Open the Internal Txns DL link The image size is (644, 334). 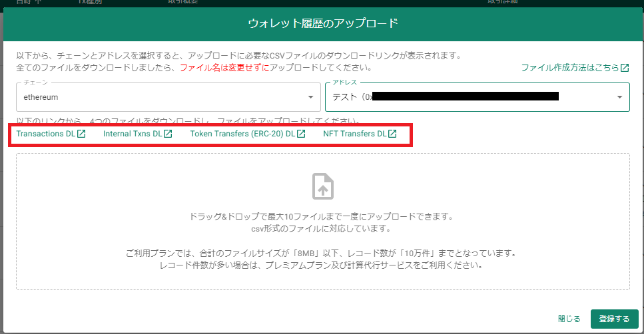pos(138,134)
